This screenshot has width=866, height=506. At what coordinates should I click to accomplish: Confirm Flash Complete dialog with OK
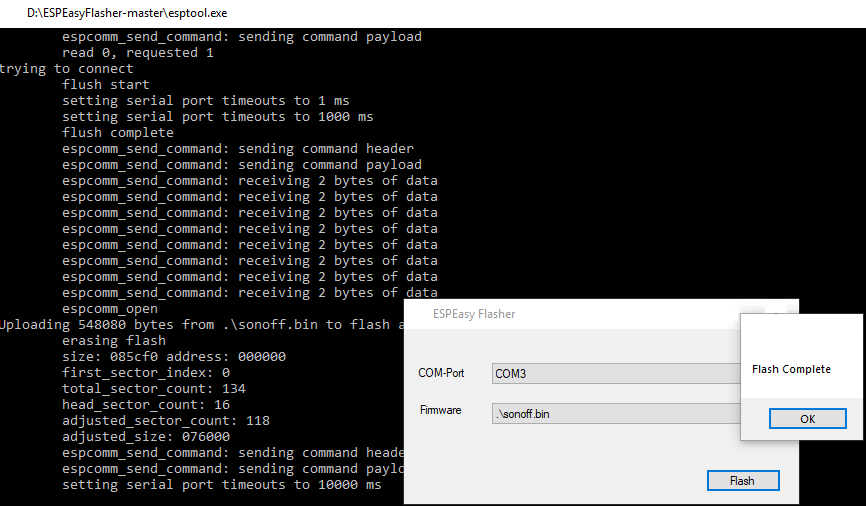point(807,419)
